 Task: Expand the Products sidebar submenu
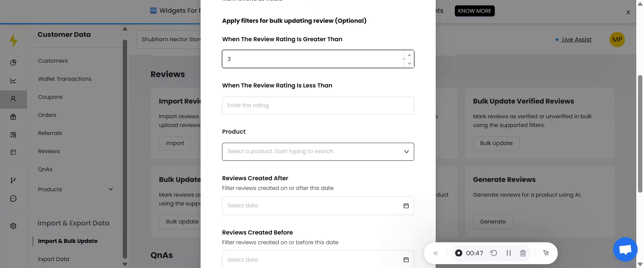111,189
